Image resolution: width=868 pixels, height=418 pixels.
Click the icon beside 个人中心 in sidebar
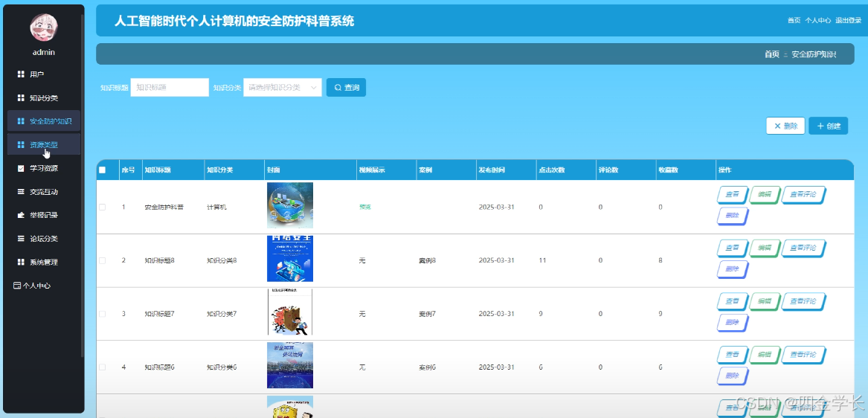point(16,286)
